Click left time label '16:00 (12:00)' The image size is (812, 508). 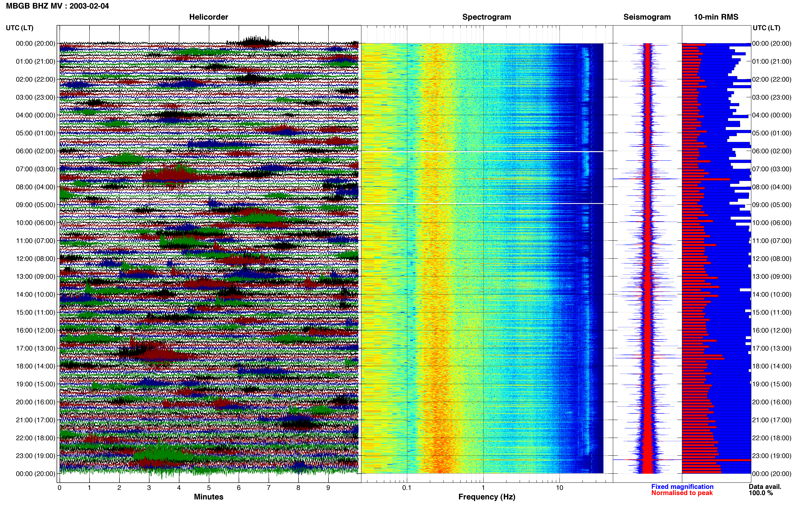tap(35, 330)
